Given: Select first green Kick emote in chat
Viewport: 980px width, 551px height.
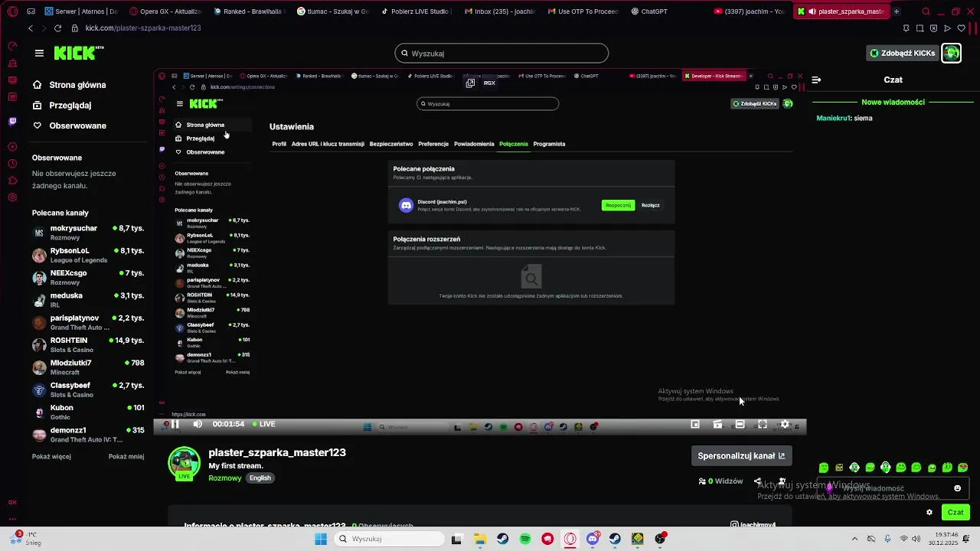Looking at the screenshot, I should pyautogui.click(x=824, y=468).
